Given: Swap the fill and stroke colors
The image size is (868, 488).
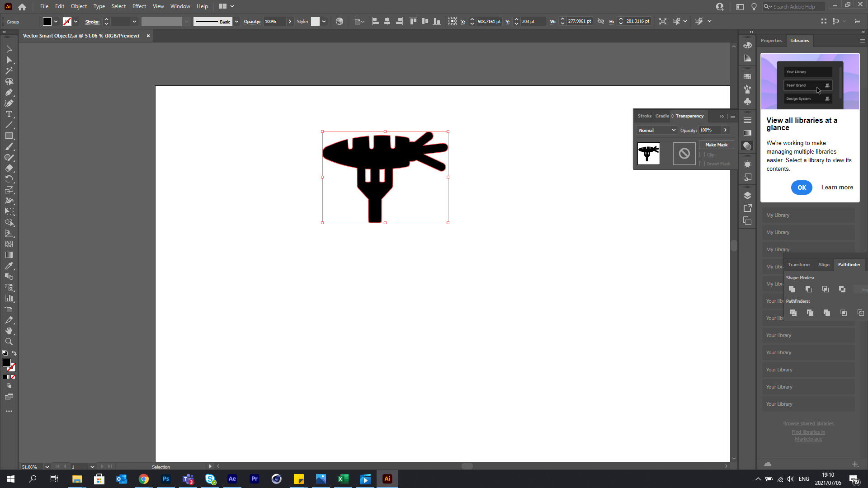Looking at the screenshot, I should pos(14,353).
